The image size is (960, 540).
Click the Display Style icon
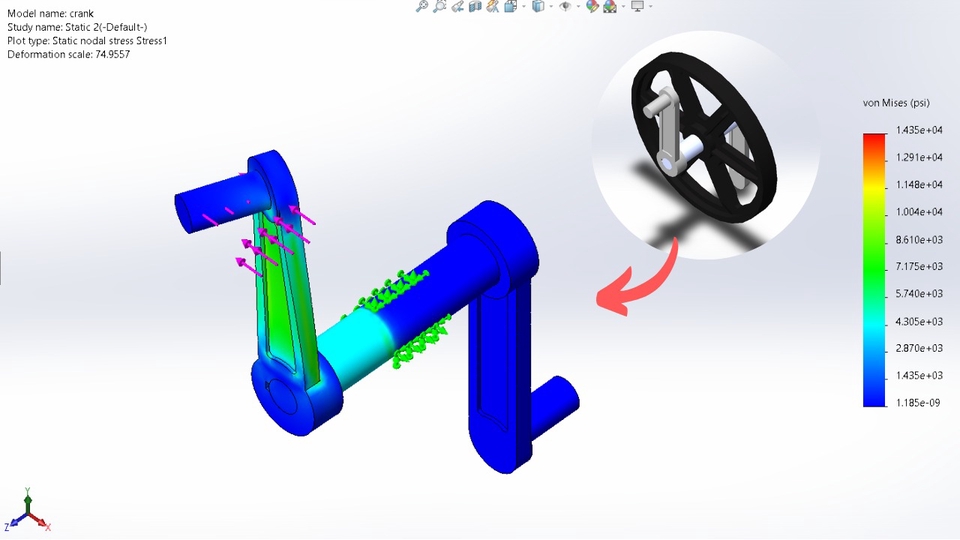click(538, 6)
